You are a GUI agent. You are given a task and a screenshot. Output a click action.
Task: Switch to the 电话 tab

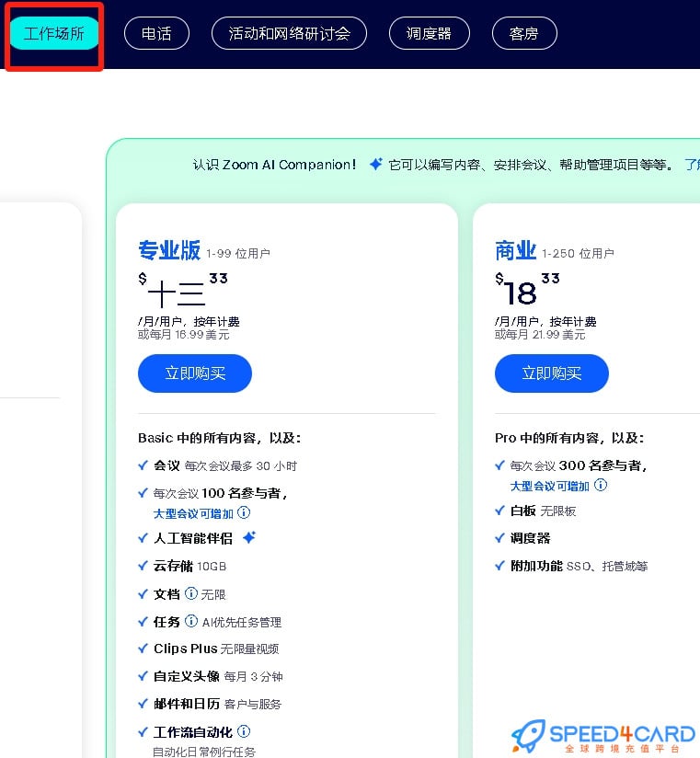click(x=156, y=33)
